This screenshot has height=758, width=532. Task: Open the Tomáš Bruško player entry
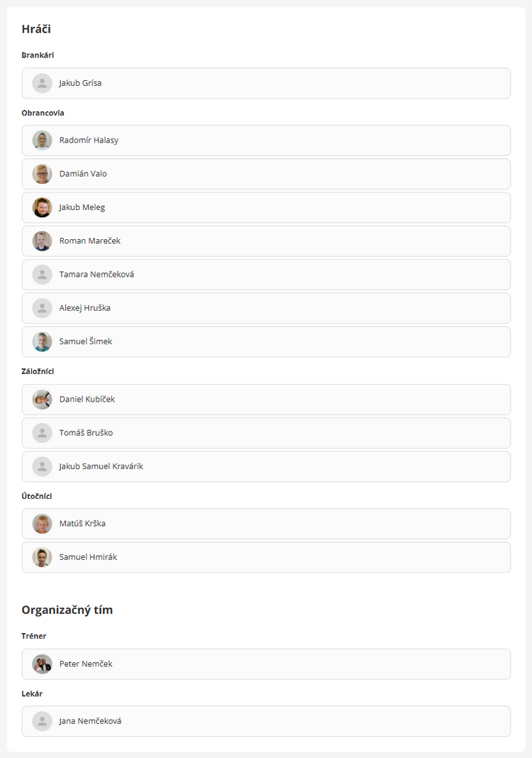click(266, 433)
